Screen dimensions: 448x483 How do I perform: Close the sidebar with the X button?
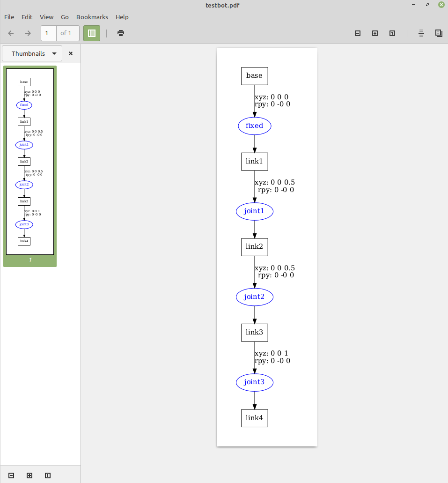(x=71, y=53)
